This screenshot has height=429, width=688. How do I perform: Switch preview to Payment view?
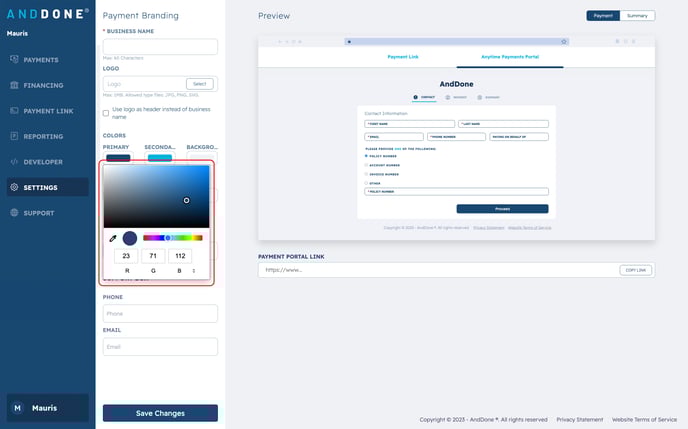pyautogui.click(x=603, y=16)
